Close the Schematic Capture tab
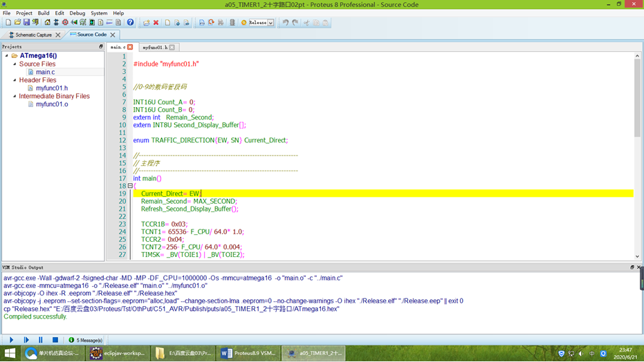 [58, 35]
